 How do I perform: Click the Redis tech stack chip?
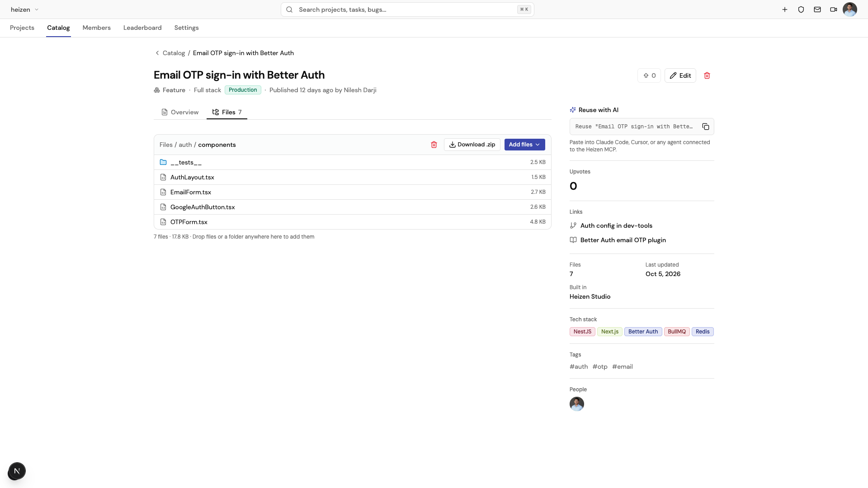(703, 332)
